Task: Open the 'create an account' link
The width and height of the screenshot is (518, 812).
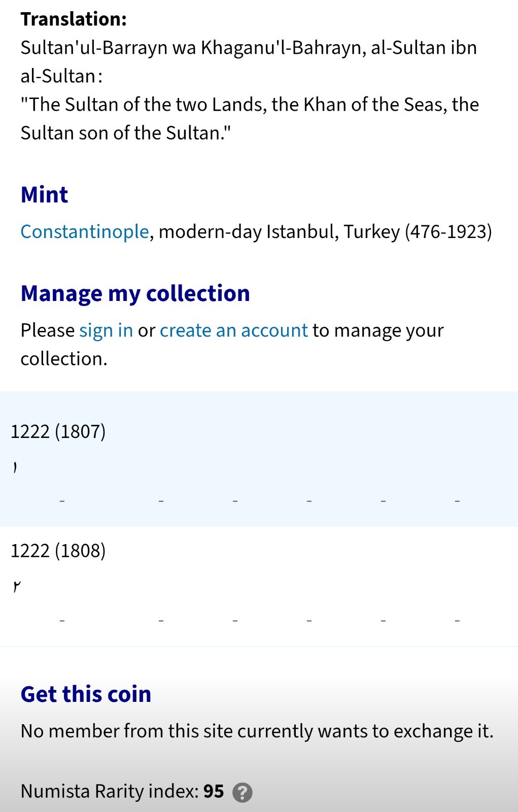Action: [x=234, y=330]
